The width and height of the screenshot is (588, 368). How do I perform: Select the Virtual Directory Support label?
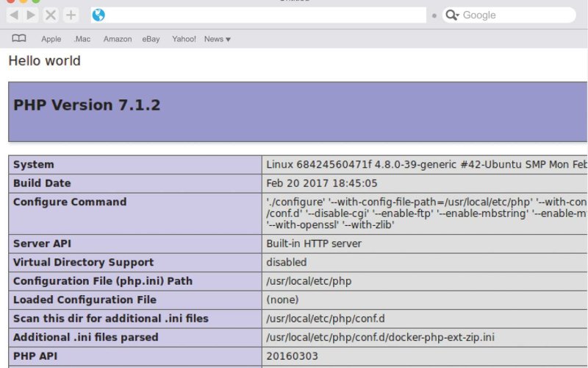[x=83, y=263]
